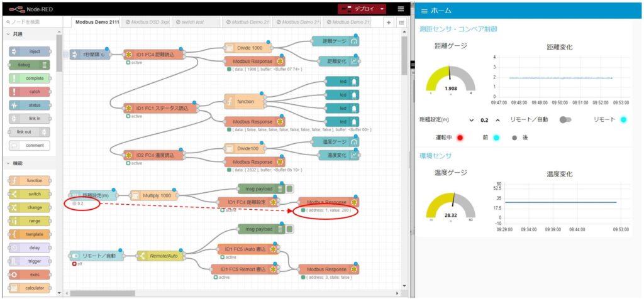This screenshot has height=299, width=644.
Task: Collapse the 機能 palette category
Action: [x=8, y=163]
